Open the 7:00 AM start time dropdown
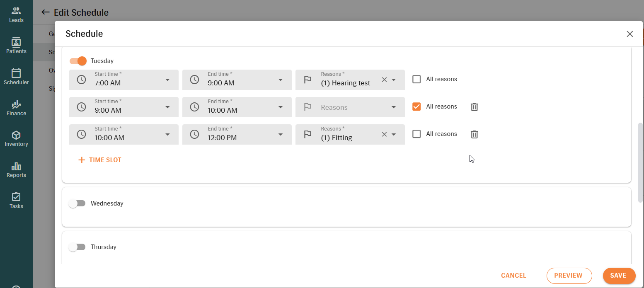This screenshot has width=644, height=288. tap(167, 80)
